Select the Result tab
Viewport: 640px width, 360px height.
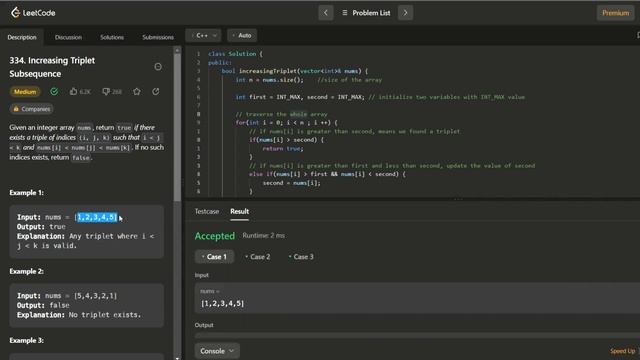click(239, 211)
